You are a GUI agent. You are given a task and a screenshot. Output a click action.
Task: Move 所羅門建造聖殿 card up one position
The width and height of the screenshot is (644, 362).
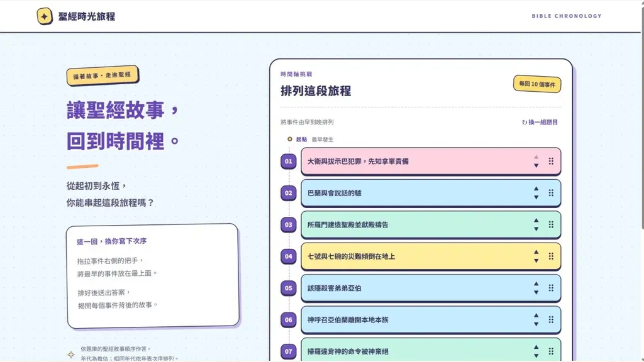point(536,221)
